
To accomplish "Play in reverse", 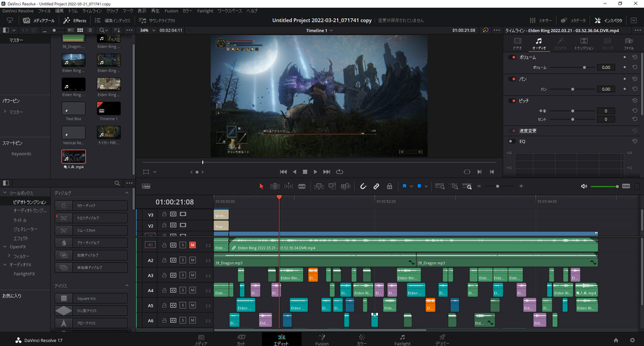I will coord(295,172).
